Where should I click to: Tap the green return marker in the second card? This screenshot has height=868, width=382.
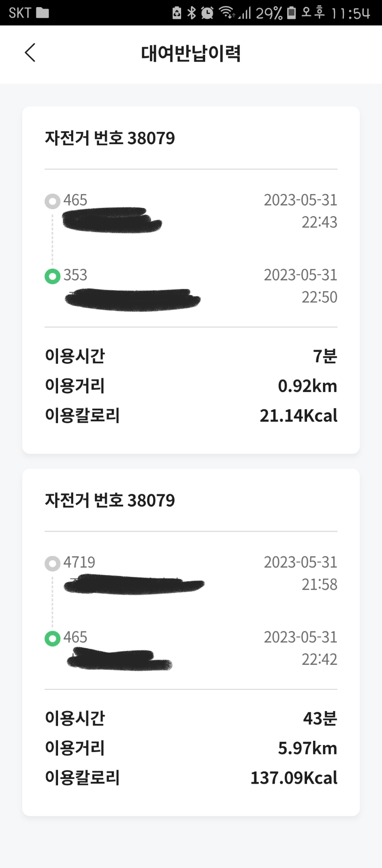[x=52, y=639]
